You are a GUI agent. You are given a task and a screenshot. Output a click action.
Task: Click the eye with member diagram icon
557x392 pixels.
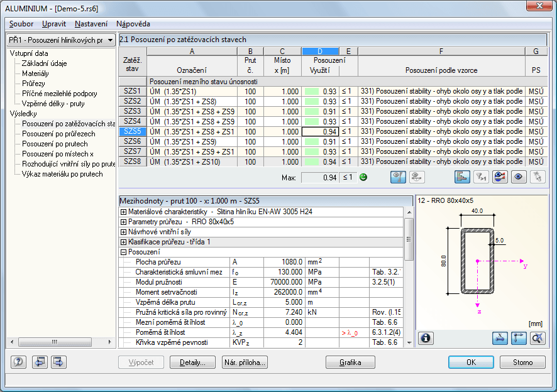pos(398,177)
